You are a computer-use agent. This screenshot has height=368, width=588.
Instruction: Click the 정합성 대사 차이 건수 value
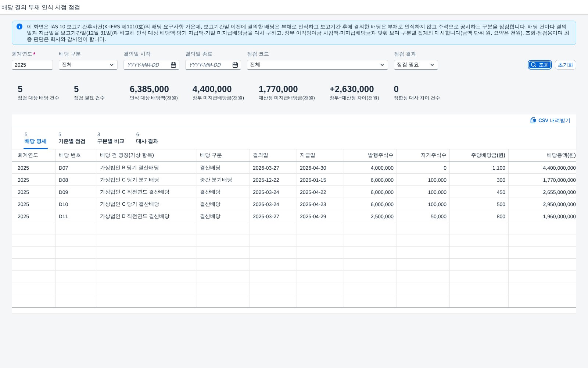coord(396,89)
